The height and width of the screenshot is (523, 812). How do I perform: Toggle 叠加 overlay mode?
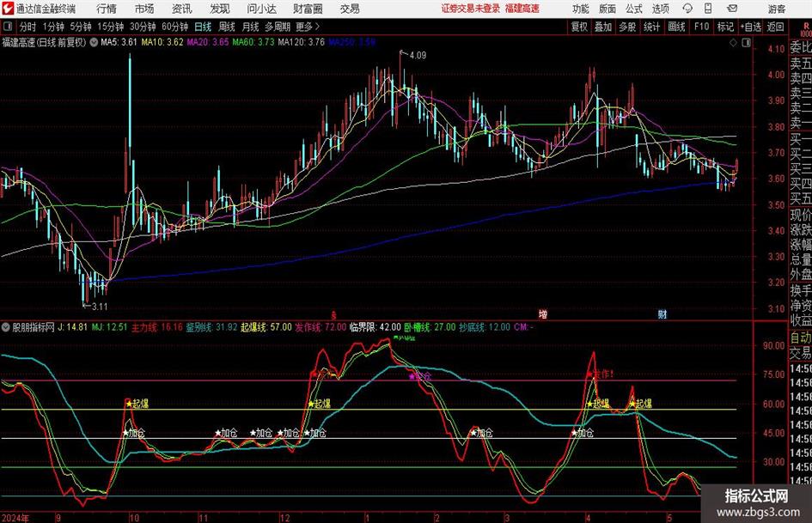coord(603,27)
